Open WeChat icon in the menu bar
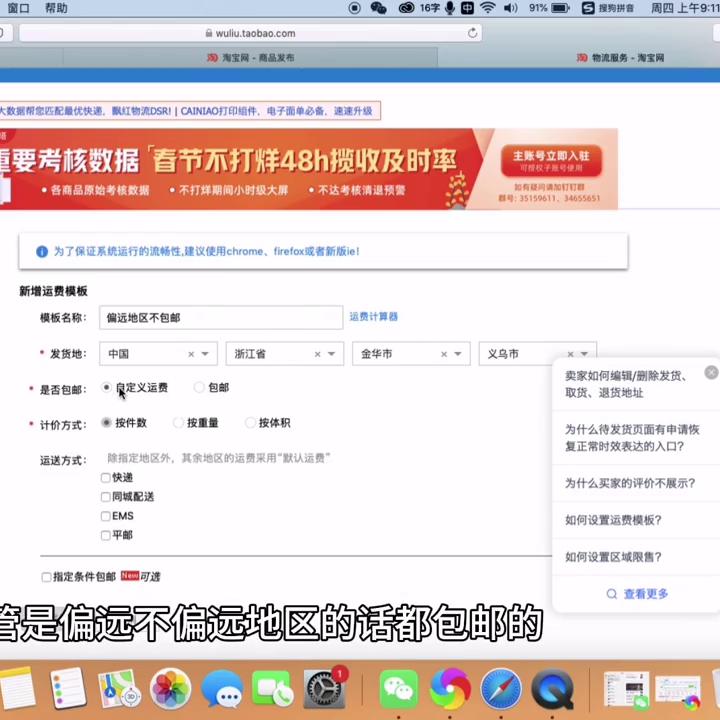 click(378, 8)
